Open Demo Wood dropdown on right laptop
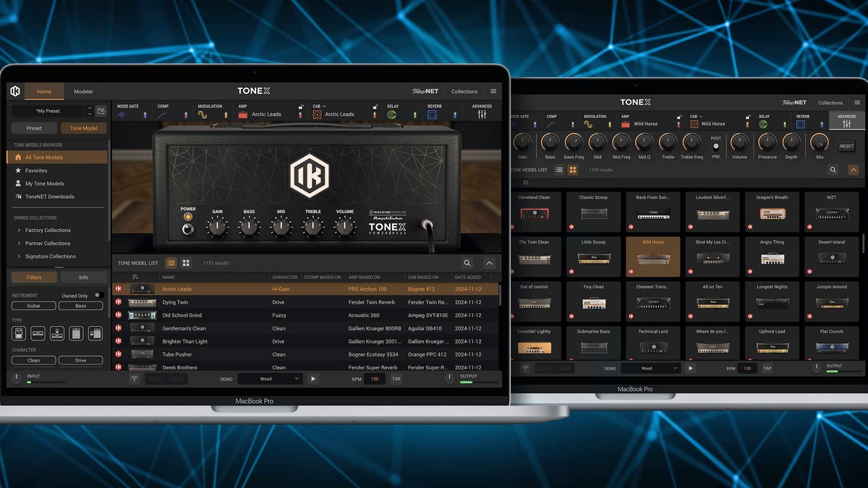This screenshot has width=868, height=488. [651, 368]
